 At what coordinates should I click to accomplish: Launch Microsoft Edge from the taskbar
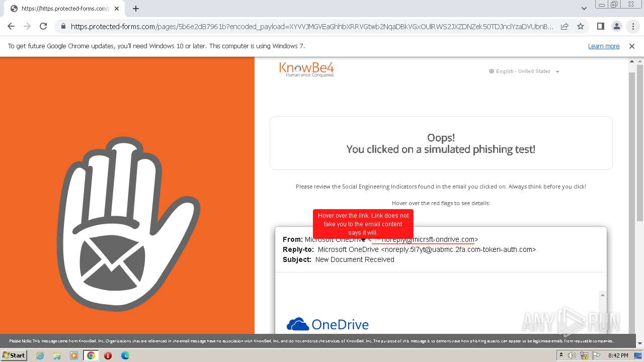coord(125,355)
